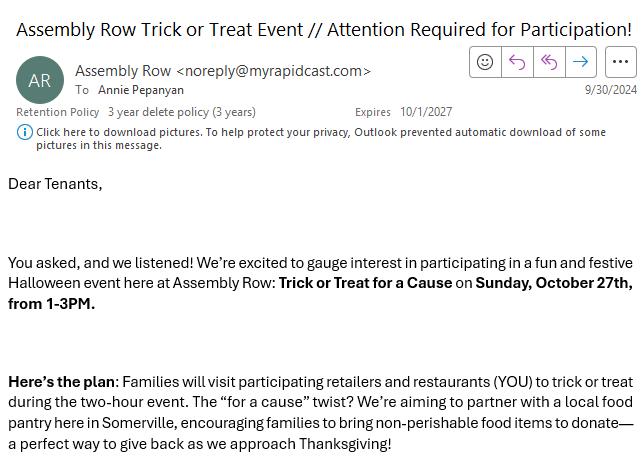
Task: Select the 3 year delete policy text
Action: (x=181, y=112)
